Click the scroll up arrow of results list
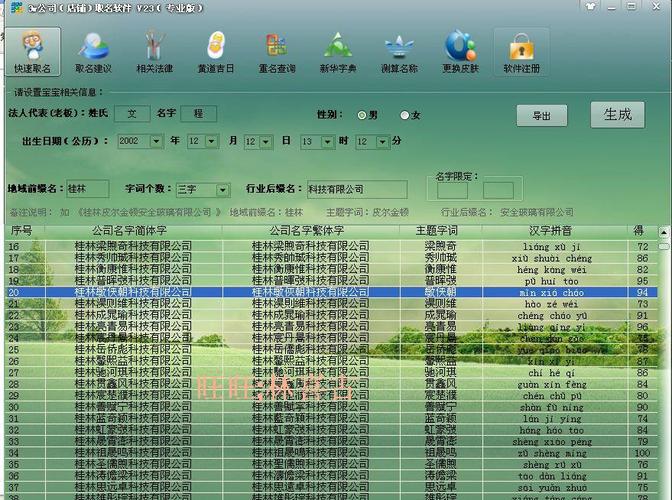This screenshot has height=500, width=672. (x=663, y=232)
